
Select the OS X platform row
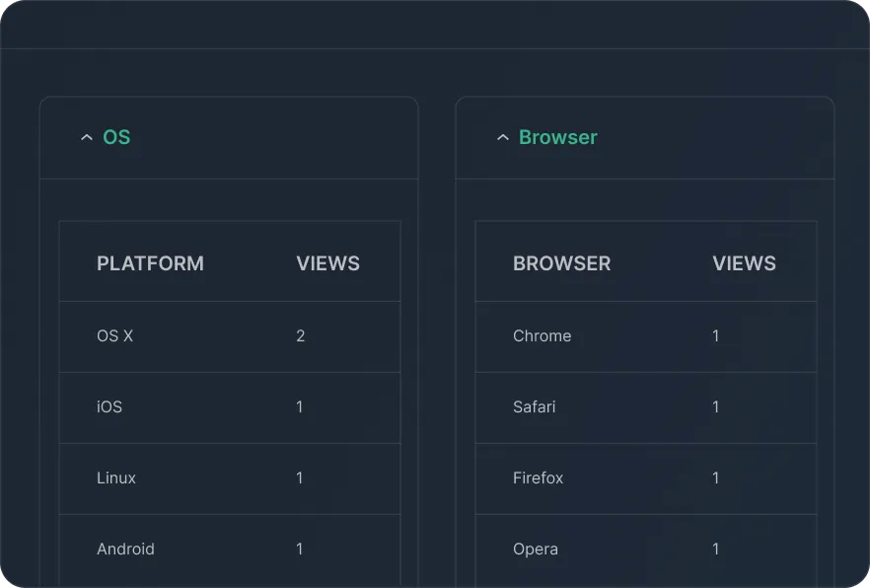[230, 336]
